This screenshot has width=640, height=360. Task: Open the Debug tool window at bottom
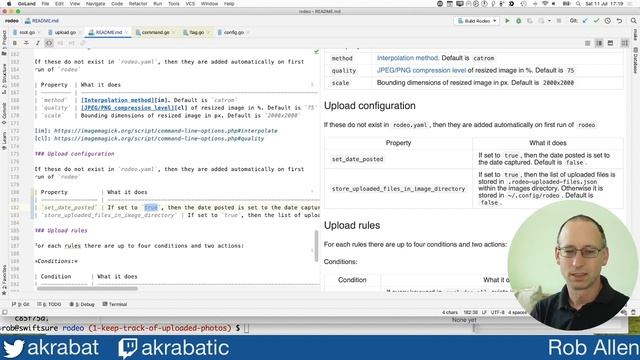pos(82,304)
